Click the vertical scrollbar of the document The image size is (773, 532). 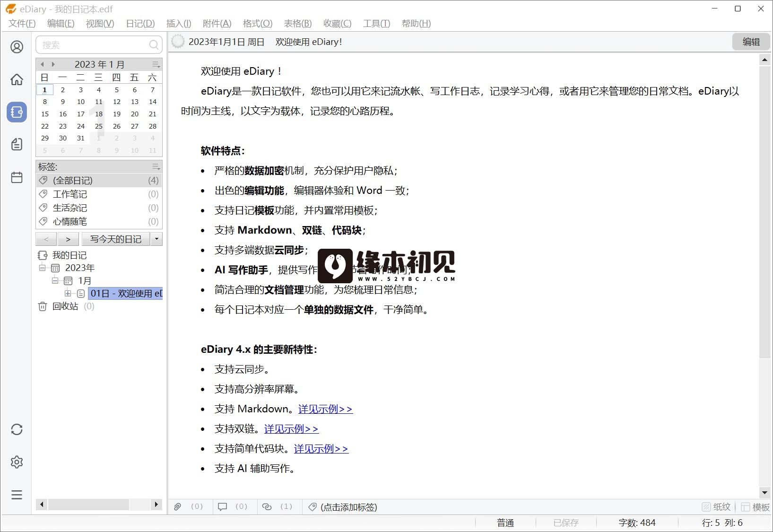(764, 213)
